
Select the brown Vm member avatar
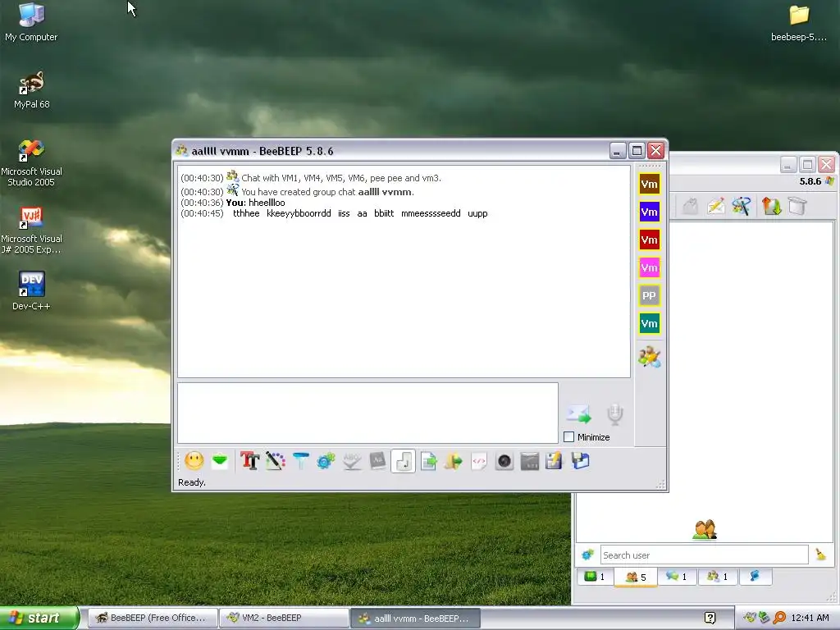coord(650,185)
